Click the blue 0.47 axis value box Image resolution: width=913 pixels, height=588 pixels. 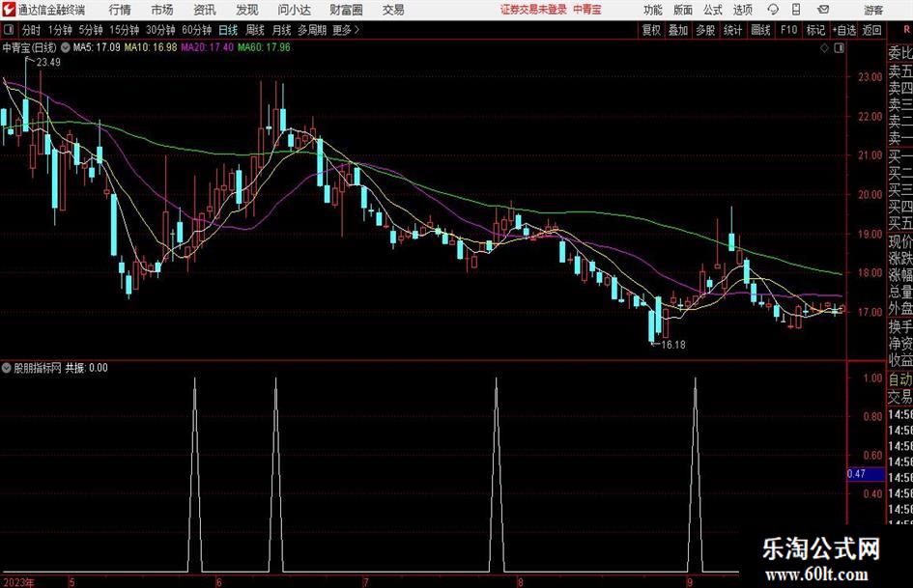click(x=866, y=474)
